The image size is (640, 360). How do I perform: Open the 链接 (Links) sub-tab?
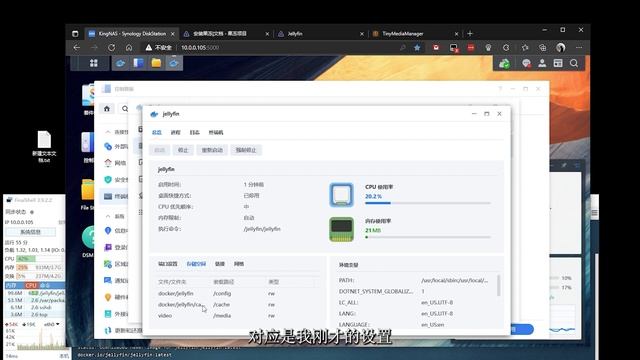tap(220, 264)
